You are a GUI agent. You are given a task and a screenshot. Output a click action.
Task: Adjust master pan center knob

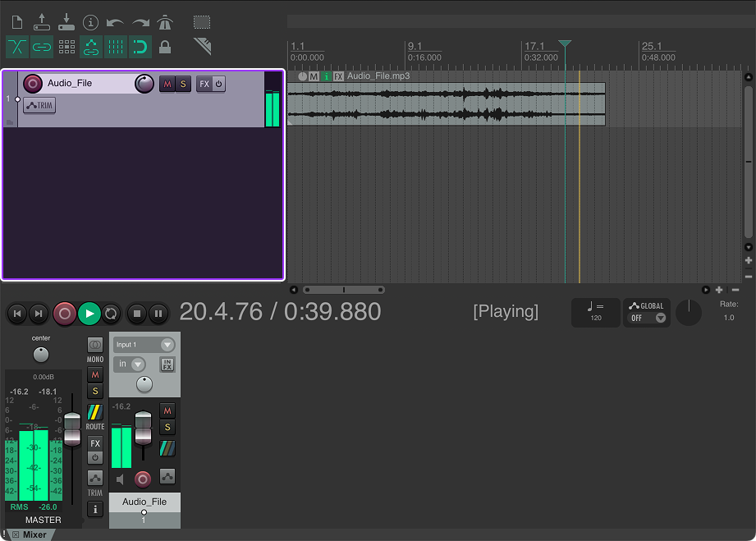[x=41, y=355]
